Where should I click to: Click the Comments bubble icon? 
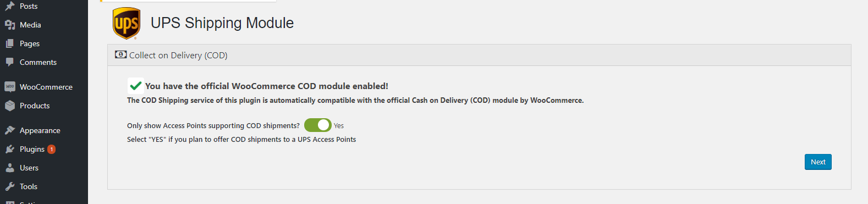pos(10,62)
